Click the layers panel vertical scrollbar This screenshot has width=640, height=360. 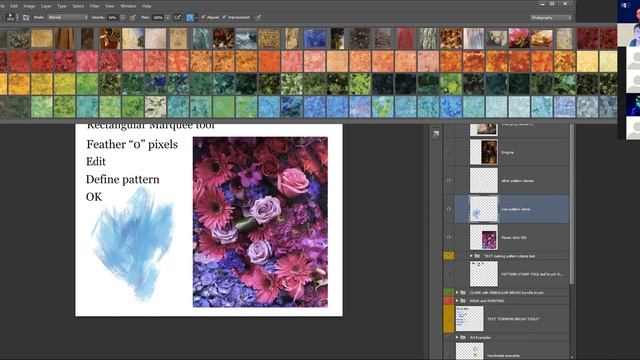coord(572,204)
